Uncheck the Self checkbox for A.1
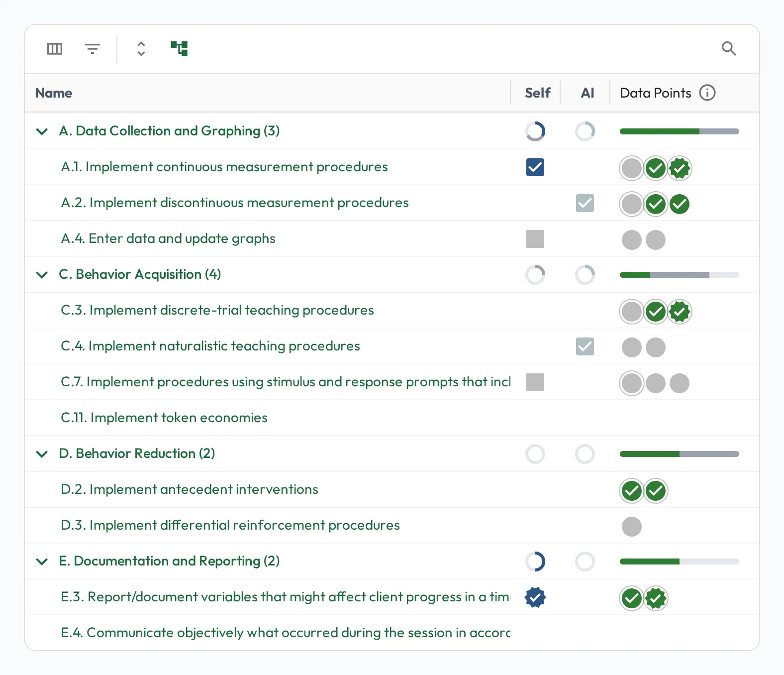Image resolution: width=784 pixels, height=675 pixels. click(x=535, y=167)
